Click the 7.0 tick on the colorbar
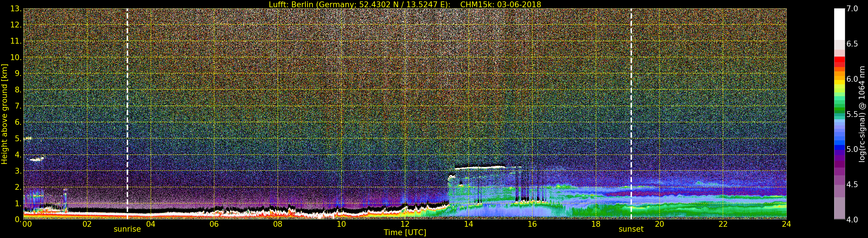Image resolution: width=868 pixels, height=238 pixels. tap(852, 9)
